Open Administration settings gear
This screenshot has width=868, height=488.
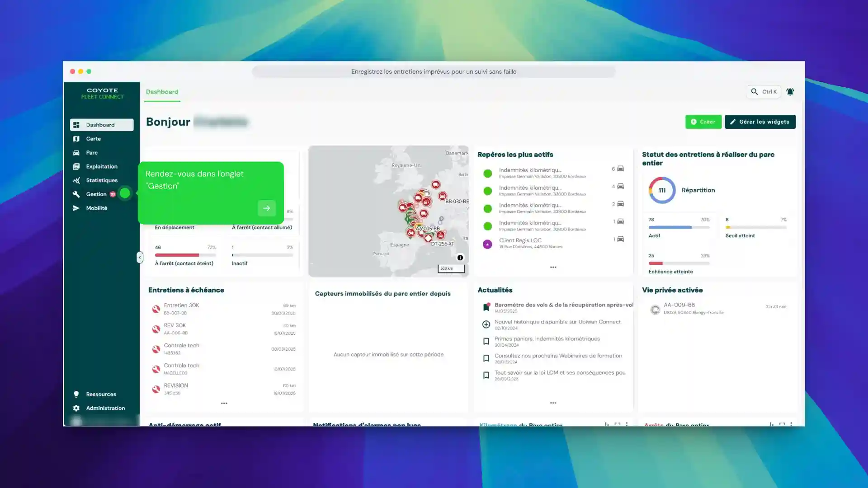[105, 408]
